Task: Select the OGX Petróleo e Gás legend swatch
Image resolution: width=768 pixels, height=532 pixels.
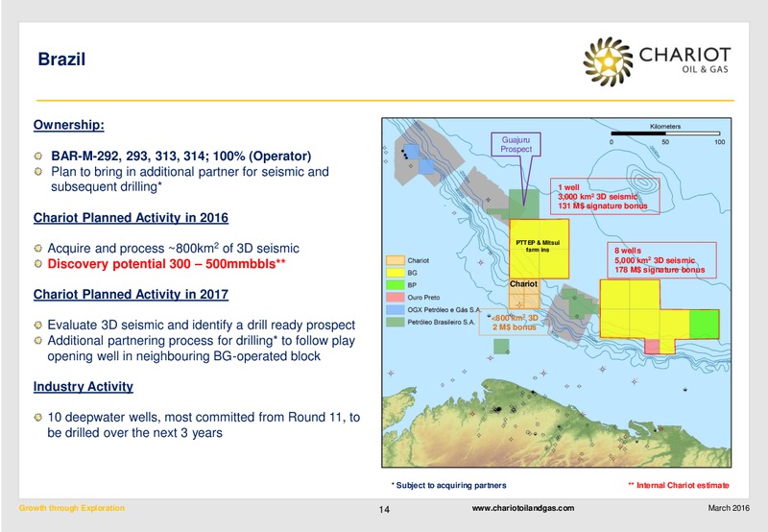Action: [396, 309]
